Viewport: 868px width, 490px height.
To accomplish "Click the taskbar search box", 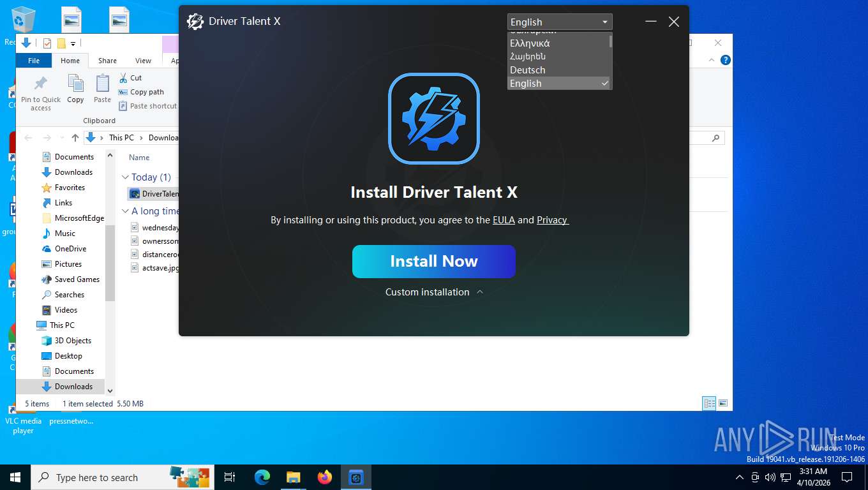I will coord(123,477).
